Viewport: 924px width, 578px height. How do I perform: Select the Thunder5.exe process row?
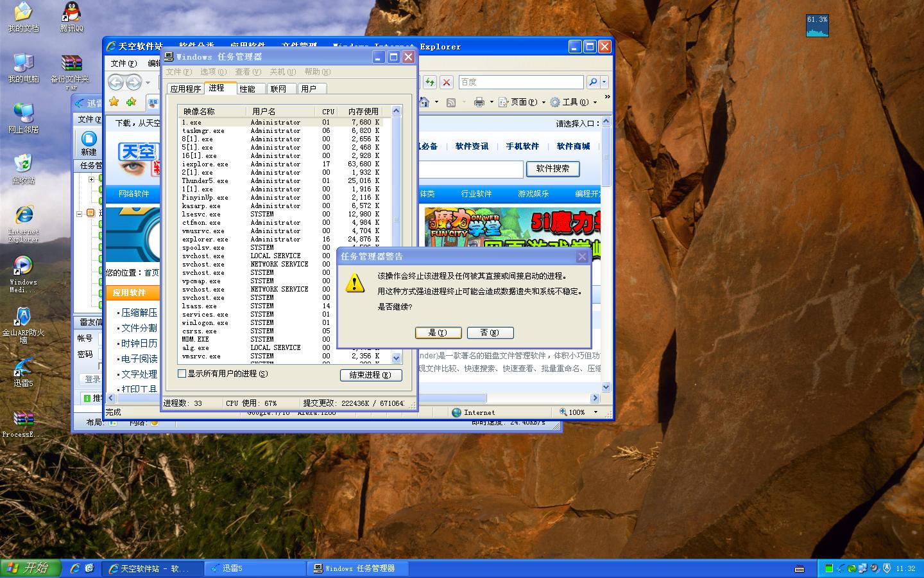(281, 181)
